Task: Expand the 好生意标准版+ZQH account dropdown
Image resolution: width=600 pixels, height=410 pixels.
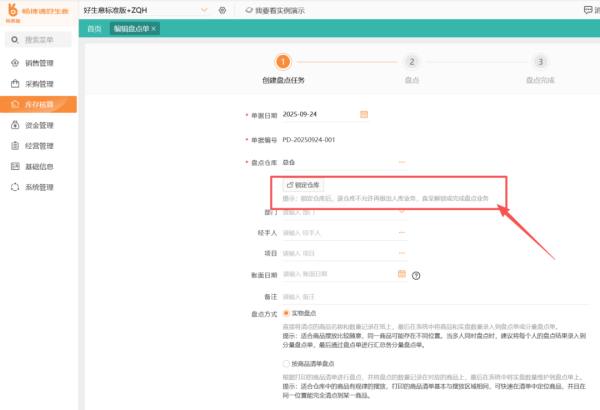Action: click(x=204, y=10)
